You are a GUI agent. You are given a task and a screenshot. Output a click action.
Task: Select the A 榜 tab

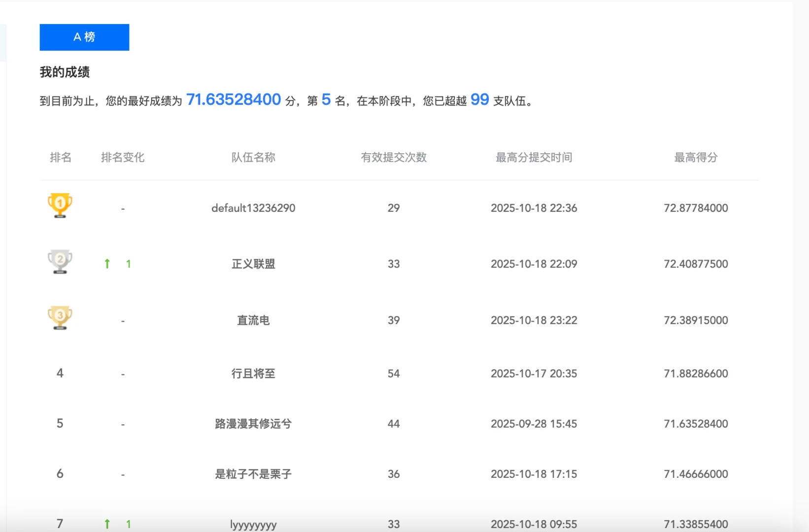pyautogui.click(x=84, y=37)
